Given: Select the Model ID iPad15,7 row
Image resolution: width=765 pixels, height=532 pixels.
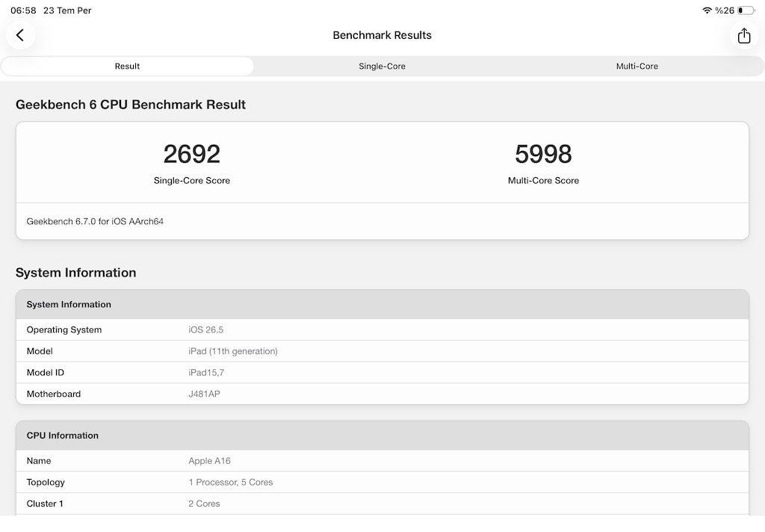Looking at the screenshot, I should tap(382, 373).
